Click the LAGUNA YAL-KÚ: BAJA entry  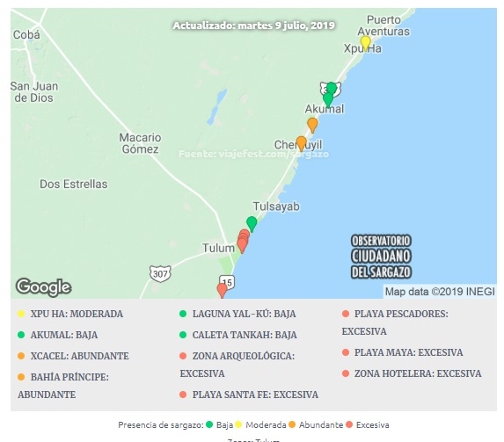pyautogui.click(x=237, y=314)
